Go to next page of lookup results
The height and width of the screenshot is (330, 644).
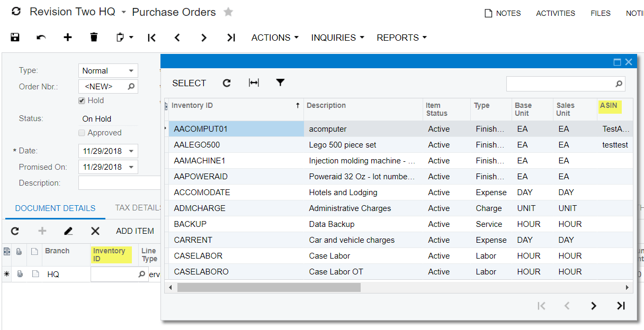[594, 306]
